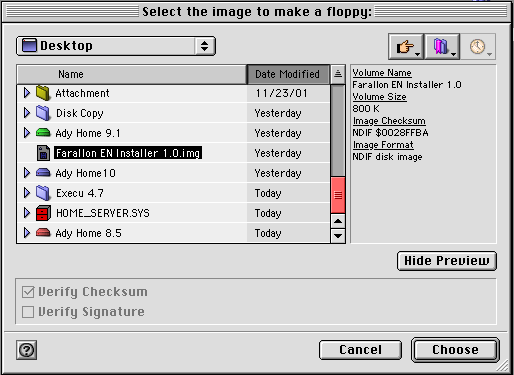The image size is (514, 375).
Task: Open the Desktop location popup menu
Action: click(116, 46)
